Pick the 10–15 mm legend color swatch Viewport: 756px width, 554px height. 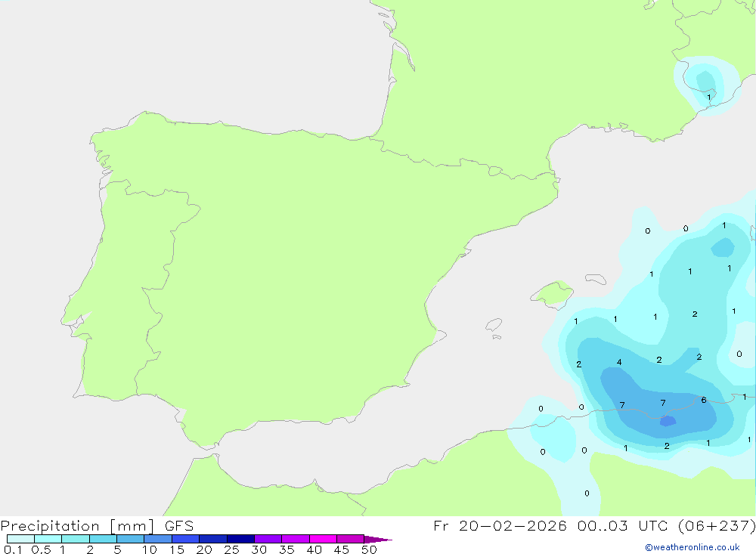click(x=158, y=539)
